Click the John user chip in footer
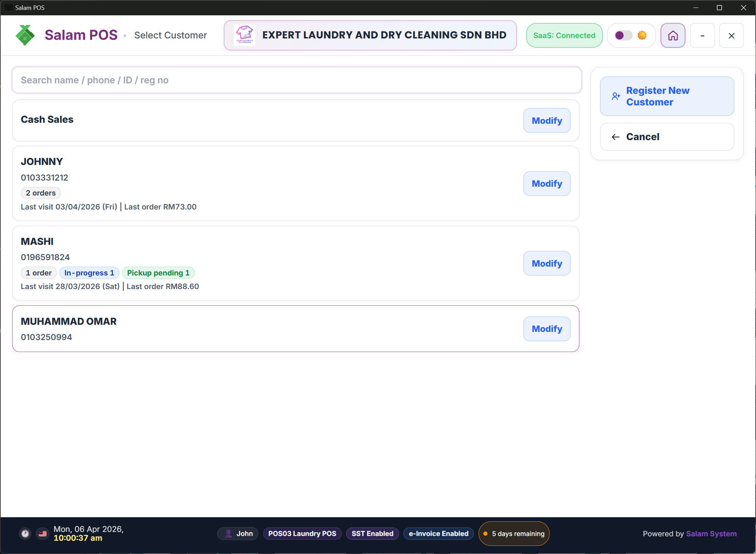Screen dimensions: 756x554 coord(238,534)
